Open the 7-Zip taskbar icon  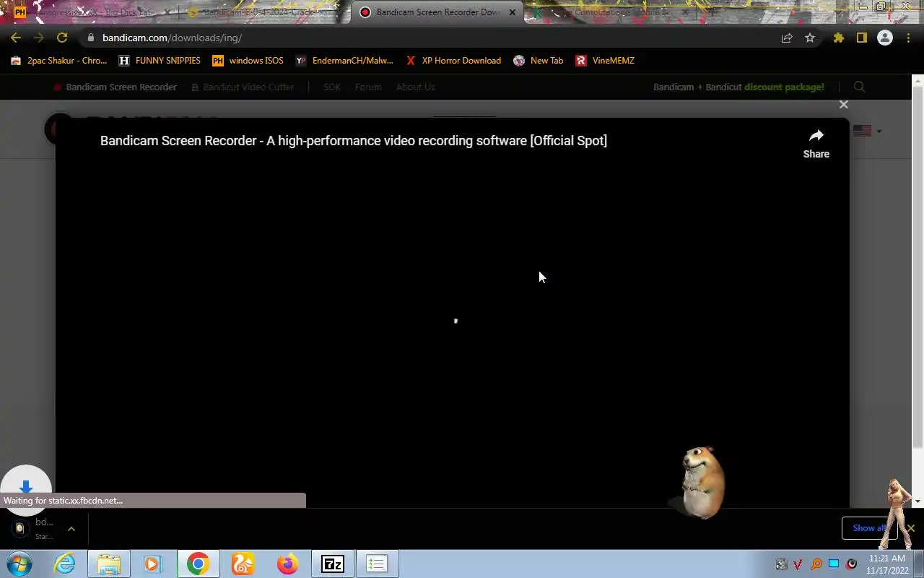point(332,564)
